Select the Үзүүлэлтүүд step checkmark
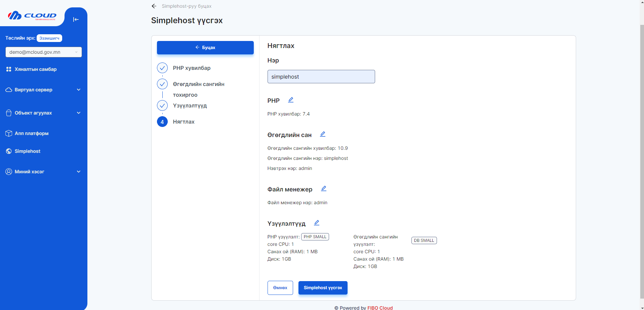The image size is (644, 310). coord(162,105)
